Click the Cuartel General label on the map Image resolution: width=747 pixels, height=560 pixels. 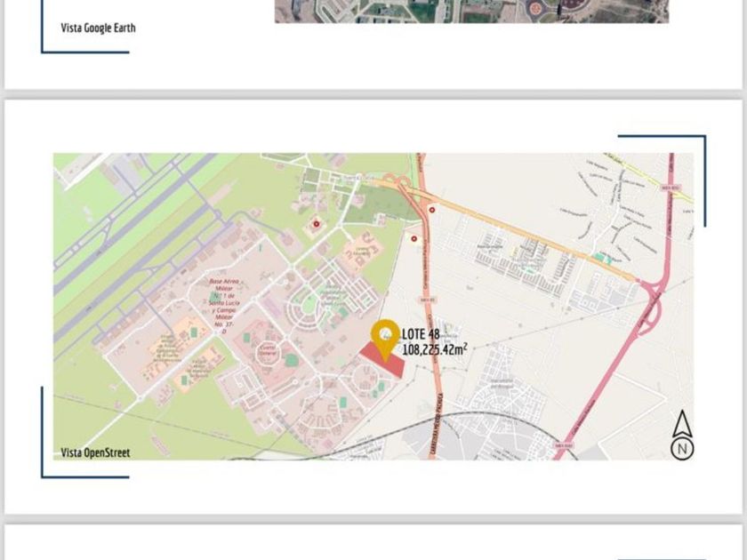[268, 350]
